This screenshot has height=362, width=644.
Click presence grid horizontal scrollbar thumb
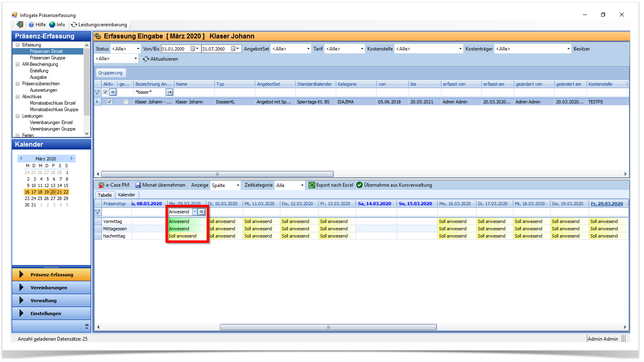(328, 327)
